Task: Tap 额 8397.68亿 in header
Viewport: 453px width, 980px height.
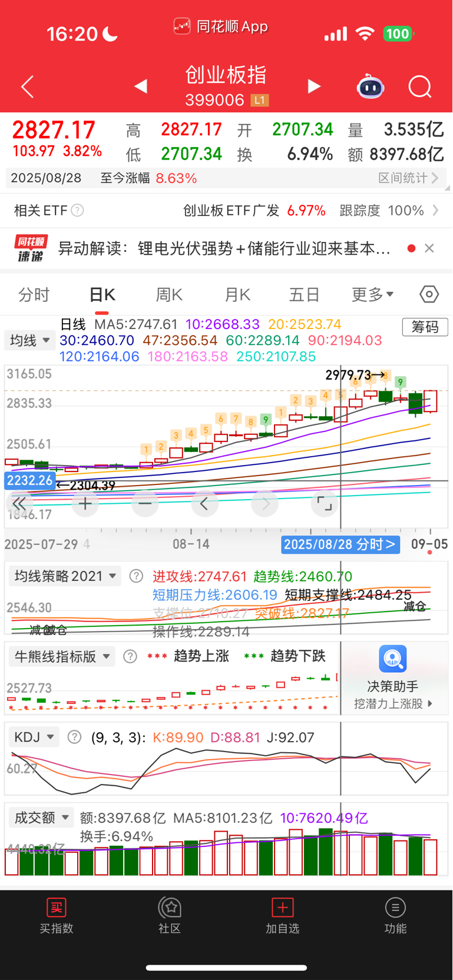Action: 395,154
